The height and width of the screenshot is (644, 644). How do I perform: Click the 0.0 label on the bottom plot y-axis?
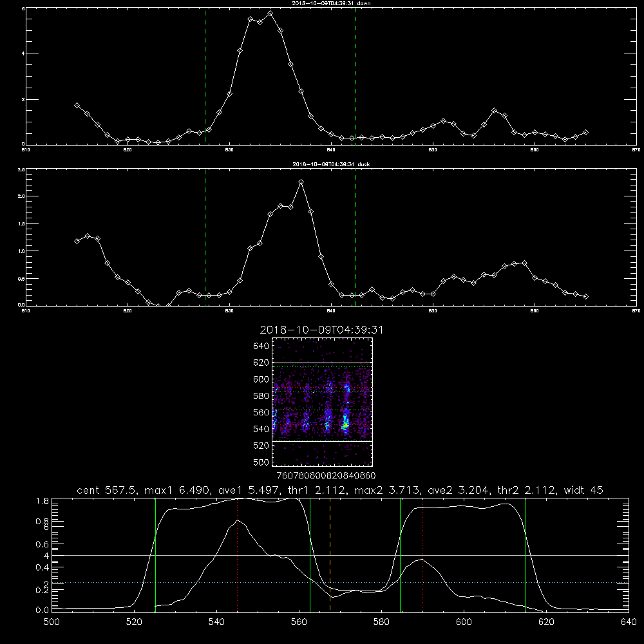pyautogui.click(x=43, y=610)
